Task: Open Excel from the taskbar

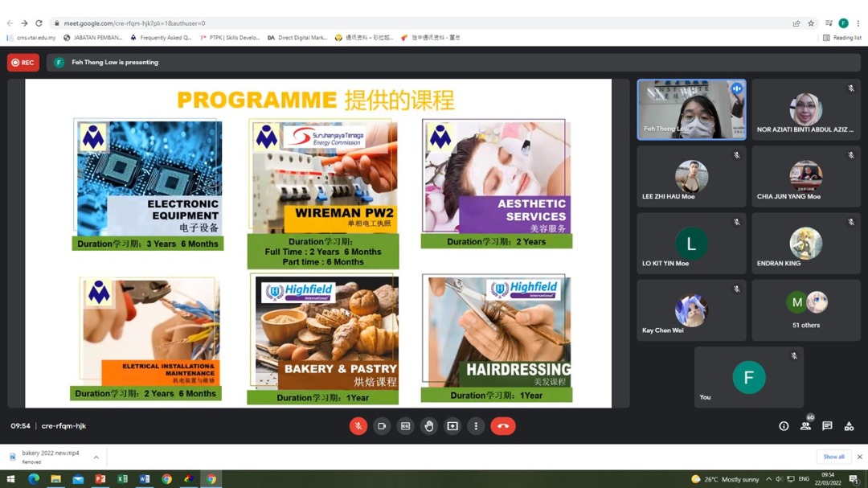Action: (x=122, y=479)
